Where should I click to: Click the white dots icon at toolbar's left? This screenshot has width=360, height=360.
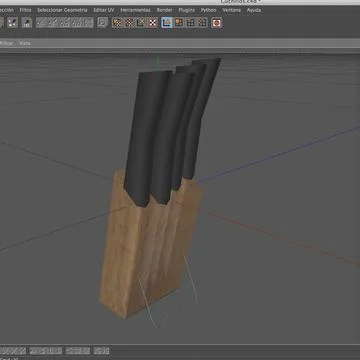pos(12,23)
